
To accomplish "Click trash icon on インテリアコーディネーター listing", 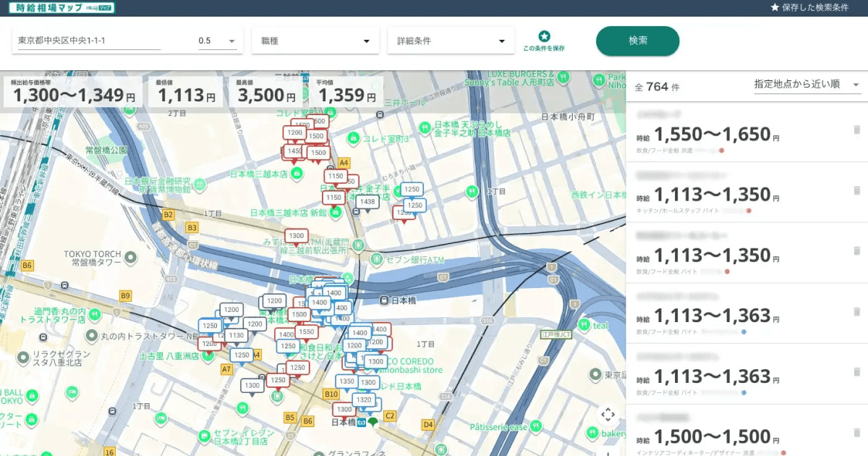I will pos(857,433).
